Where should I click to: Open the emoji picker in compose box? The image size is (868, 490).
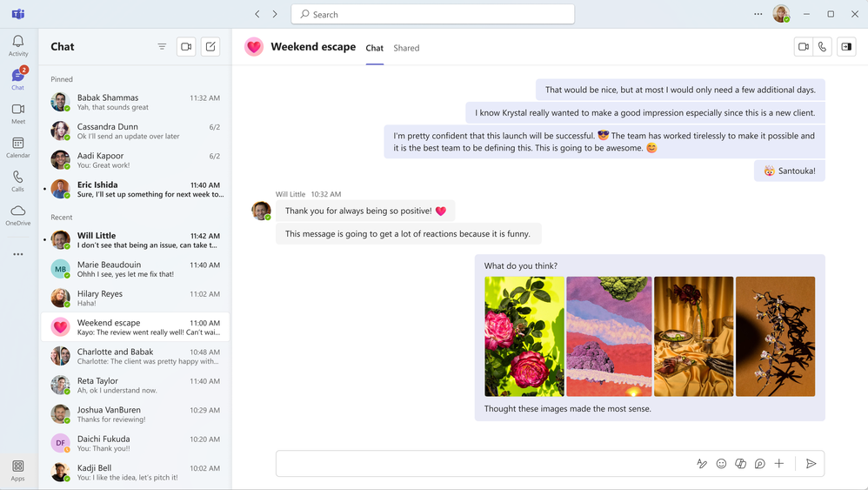pos(721,464)
